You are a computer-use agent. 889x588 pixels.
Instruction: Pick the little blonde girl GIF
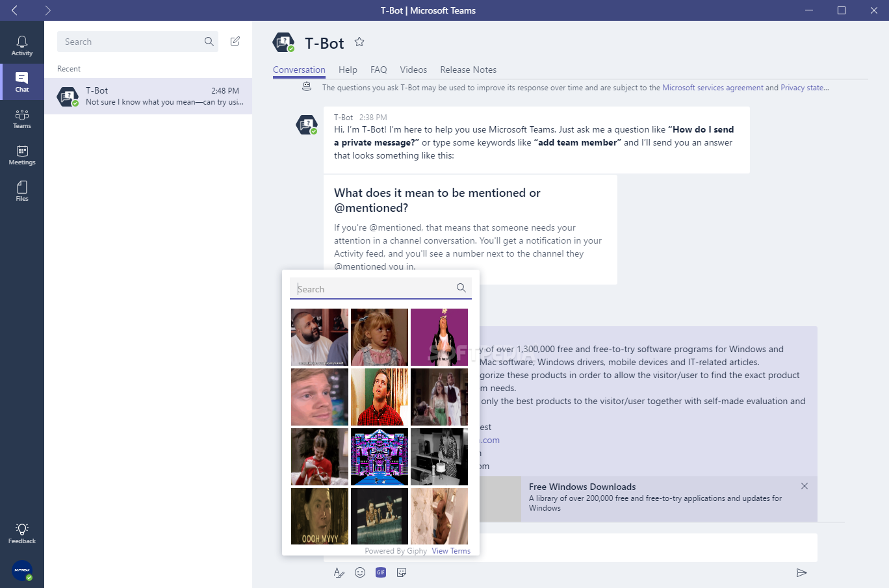pos(380,337)
